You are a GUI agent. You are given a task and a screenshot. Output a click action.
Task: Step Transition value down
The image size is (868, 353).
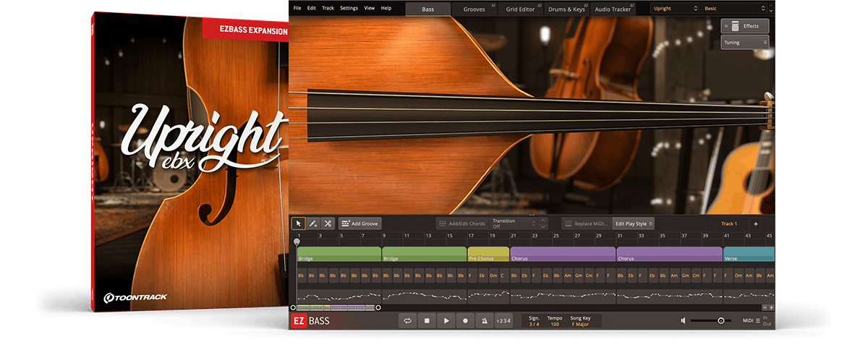pos(543,227)
